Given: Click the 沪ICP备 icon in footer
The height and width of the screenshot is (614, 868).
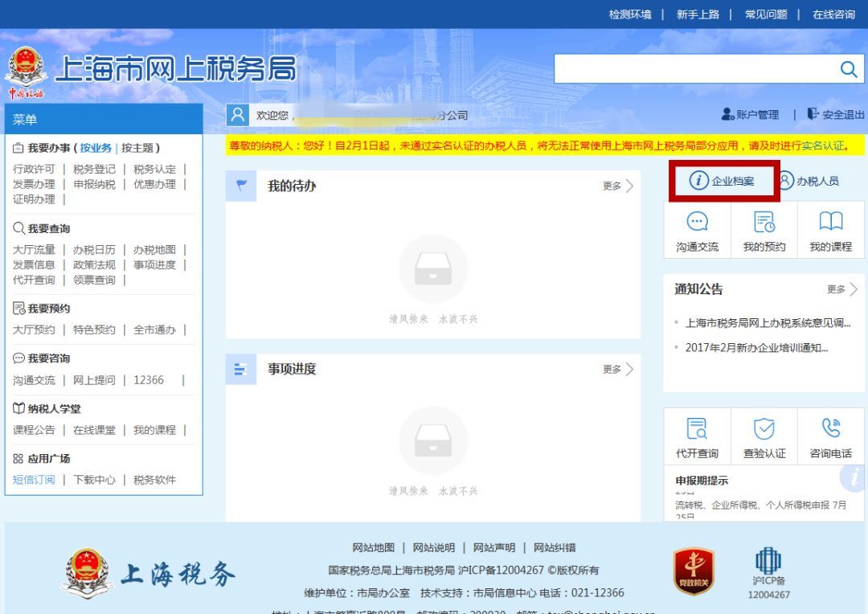Looking at the screenshot, I should [x=768, y=560].
